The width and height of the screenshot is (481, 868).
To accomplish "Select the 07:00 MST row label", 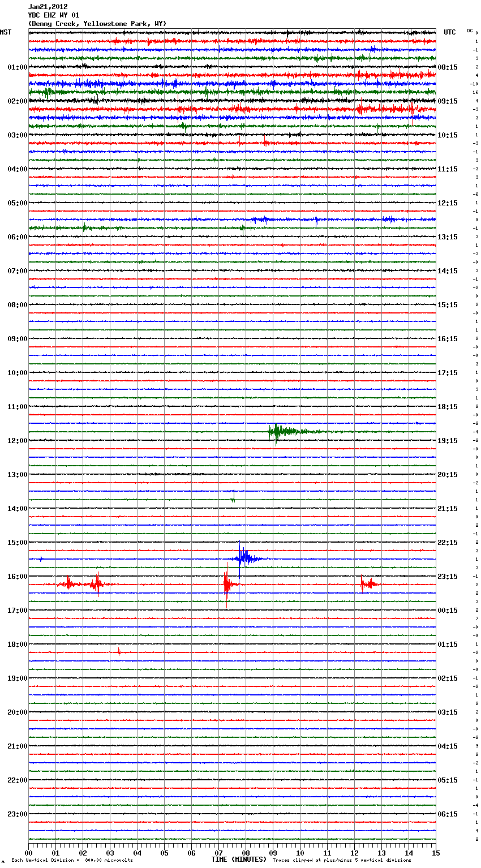I will tap(18, 271).
